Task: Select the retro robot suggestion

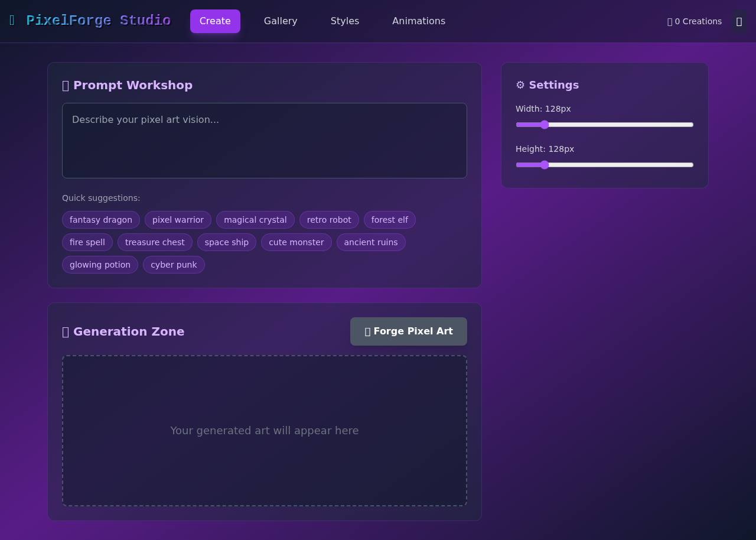Action: point(329,220)
